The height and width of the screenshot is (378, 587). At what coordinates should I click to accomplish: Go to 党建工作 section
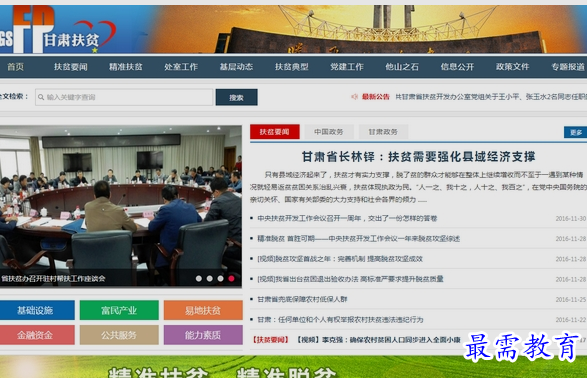click(347, 67)
